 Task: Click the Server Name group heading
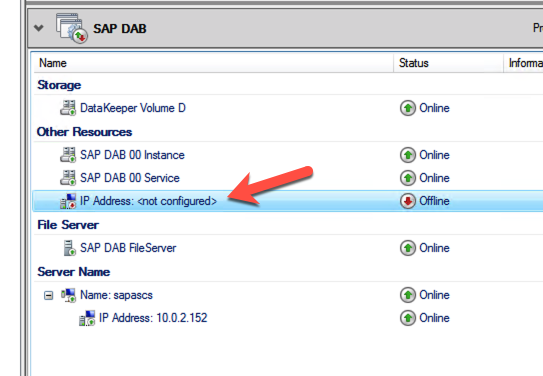73,272
